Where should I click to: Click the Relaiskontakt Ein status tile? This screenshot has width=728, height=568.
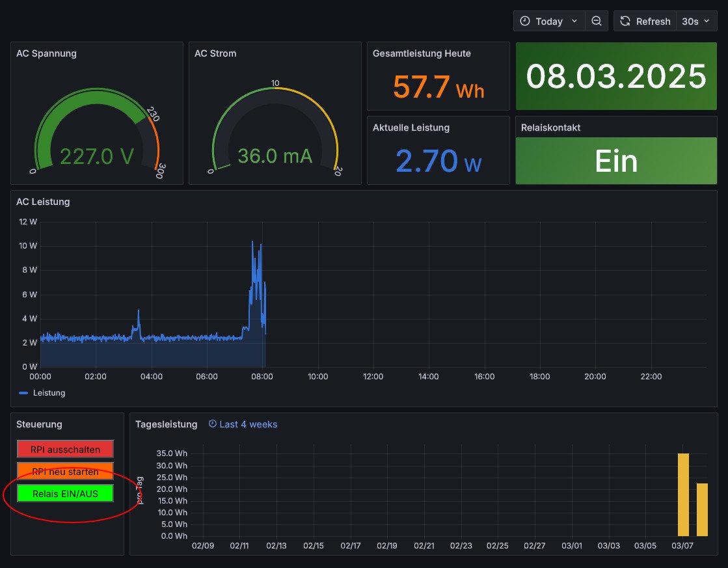[x=616, y=161]
